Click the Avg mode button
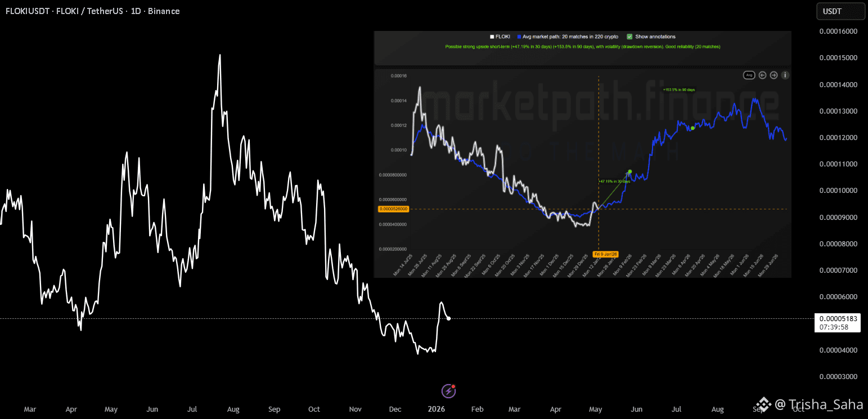Image resolution: width=868 pixels, height=419 pixels. 749,75
